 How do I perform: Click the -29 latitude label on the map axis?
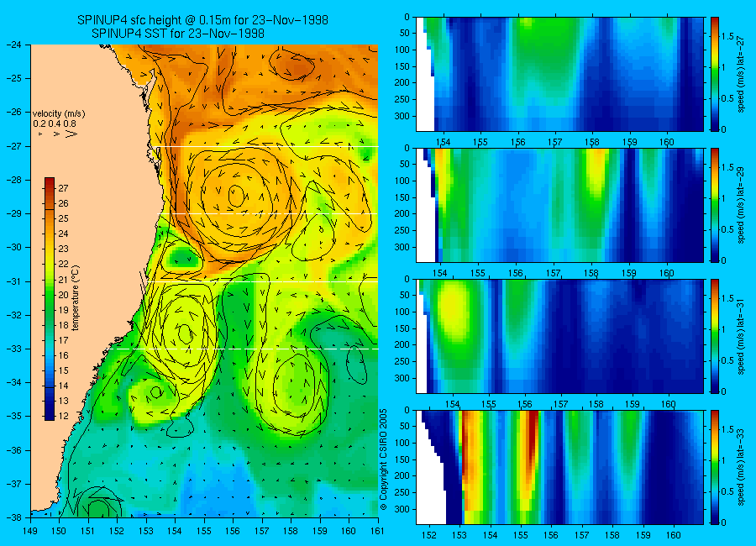(13, 213)
